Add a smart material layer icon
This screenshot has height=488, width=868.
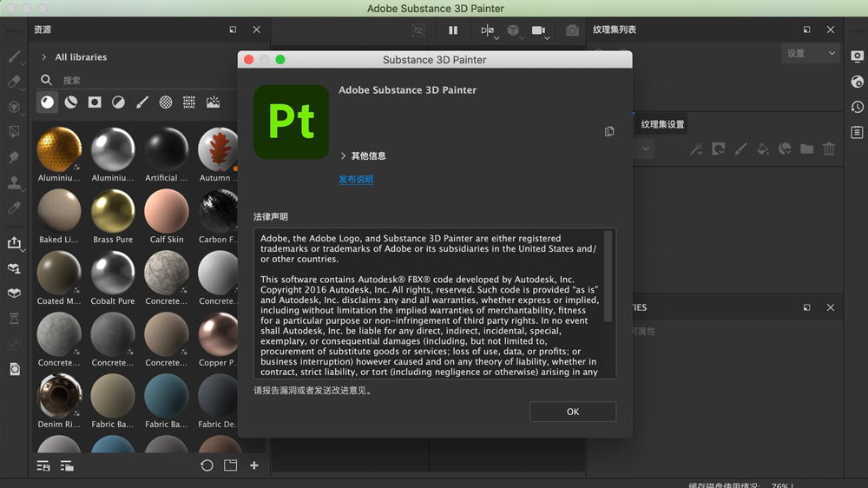pyautogui.click(x=785, y=148)
